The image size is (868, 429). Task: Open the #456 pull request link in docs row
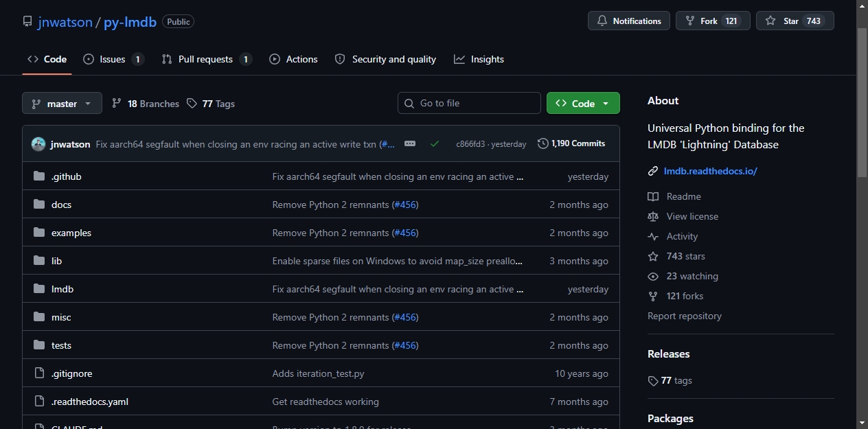tap(405, 205)
